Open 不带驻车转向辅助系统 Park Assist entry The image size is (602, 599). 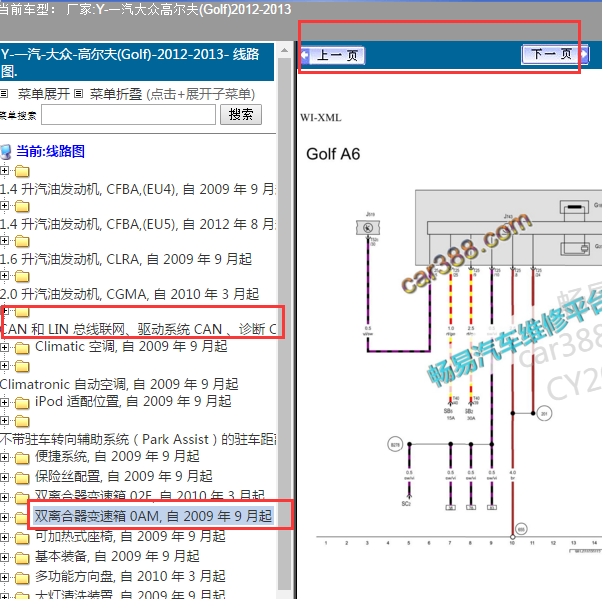tap(138, 439)
